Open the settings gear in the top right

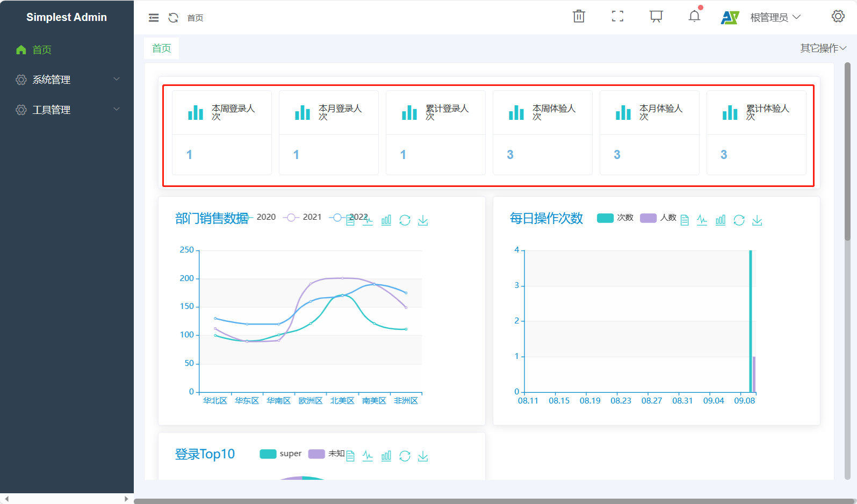(x=838, y=17)
